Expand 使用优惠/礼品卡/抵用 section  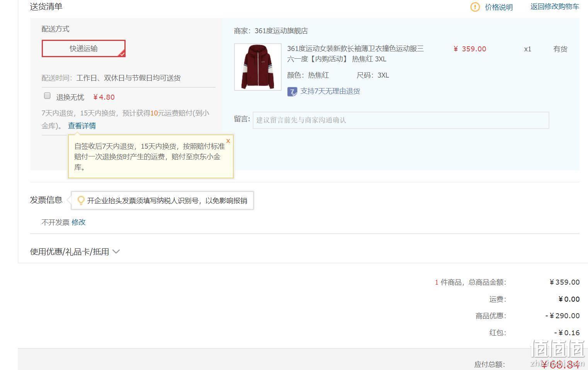tap(75, 252)
